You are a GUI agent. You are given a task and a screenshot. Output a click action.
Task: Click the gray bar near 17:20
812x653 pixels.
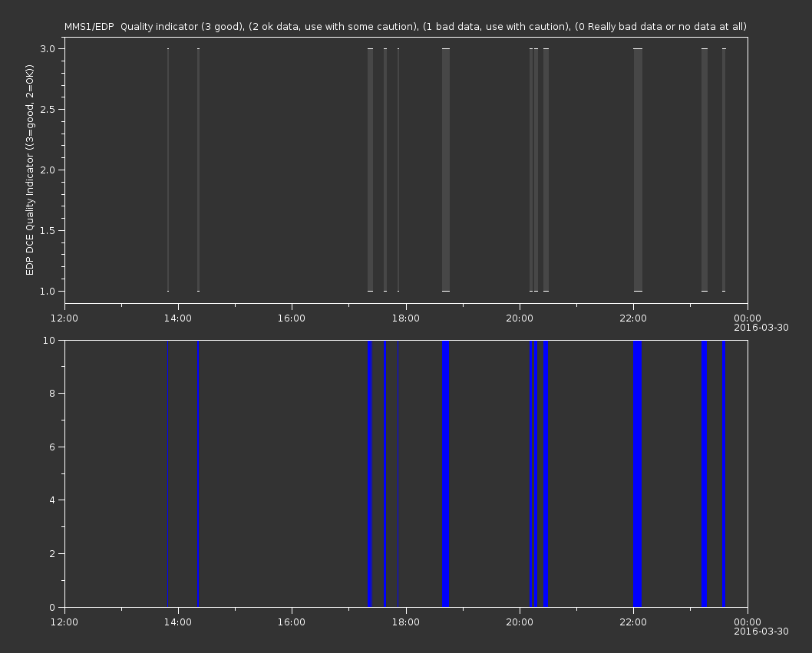coord(370,170)
